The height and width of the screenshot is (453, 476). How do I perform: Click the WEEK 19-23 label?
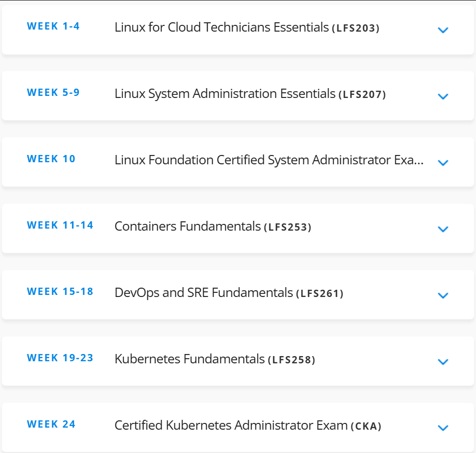point(60,358)
